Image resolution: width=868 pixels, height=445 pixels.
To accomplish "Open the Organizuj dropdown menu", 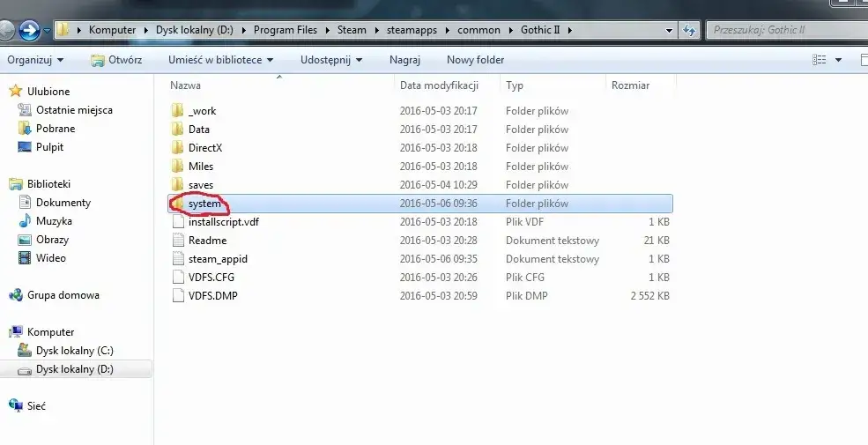I will tap(35, 60).
